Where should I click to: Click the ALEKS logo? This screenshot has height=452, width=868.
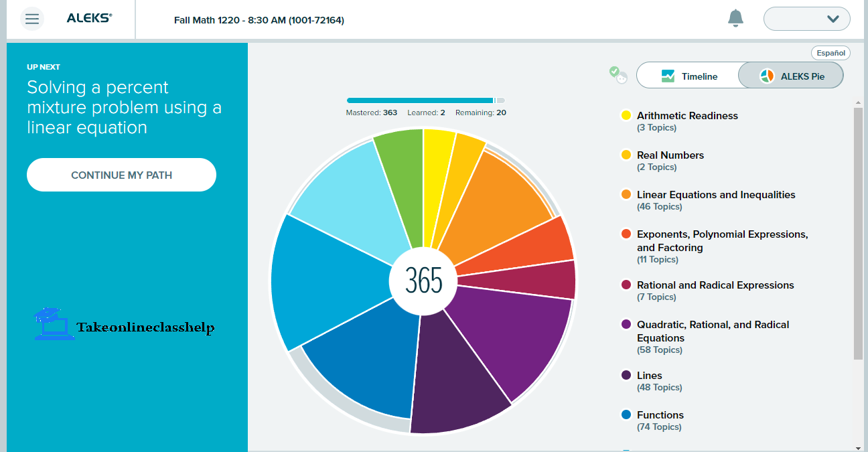(90, 18)
